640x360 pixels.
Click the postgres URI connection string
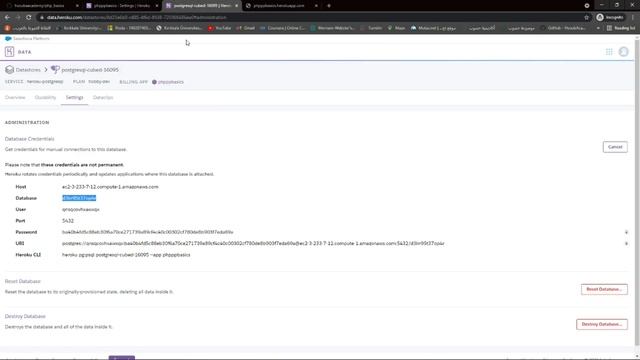[x=253, y=244]
